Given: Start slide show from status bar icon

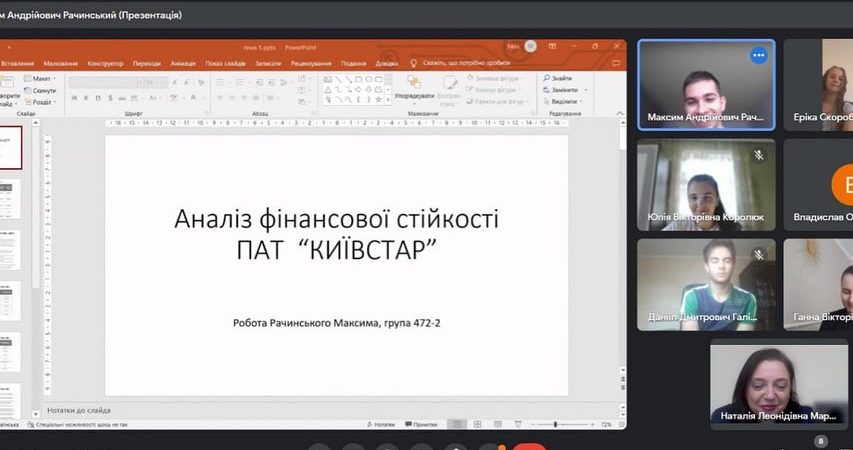Looking at the screenshot, I should [518, 424].
